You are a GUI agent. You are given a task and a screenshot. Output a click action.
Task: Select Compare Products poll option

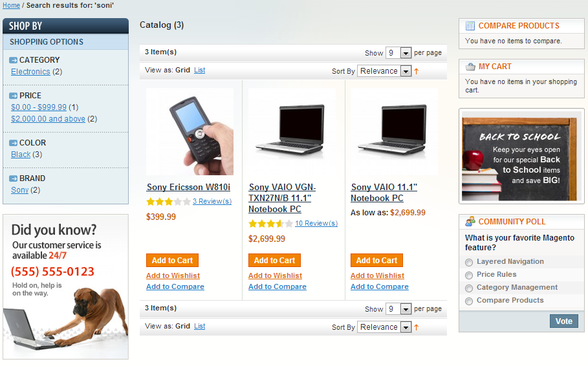(x=469, y=301)
